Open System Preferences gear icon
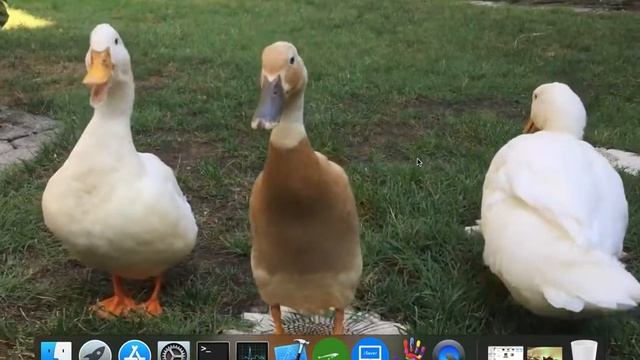This screenshot has height=360, width=640. [x=174, y=351]
